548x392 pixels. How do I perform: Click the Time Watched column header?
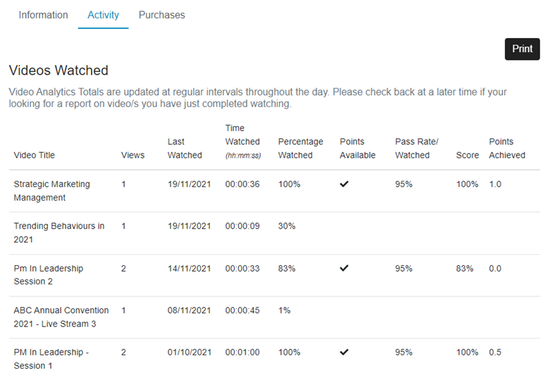242,141
